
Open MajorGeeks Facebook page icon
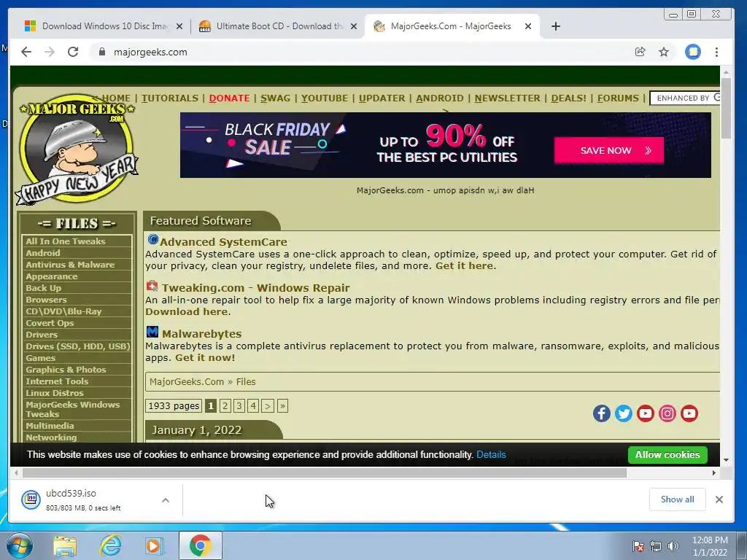tap(602, 413)
